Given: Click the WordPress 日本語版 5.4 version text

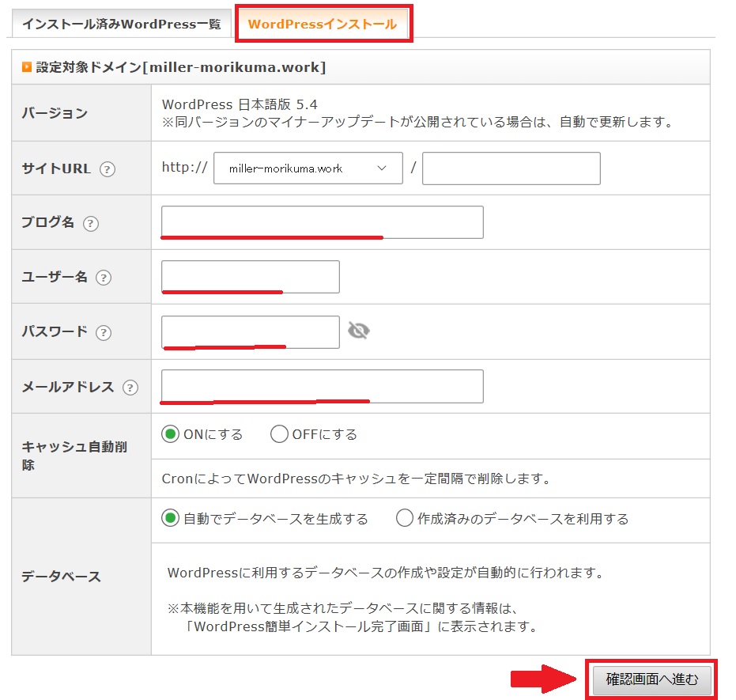Looking at the screenshot, I should (240, 104).
